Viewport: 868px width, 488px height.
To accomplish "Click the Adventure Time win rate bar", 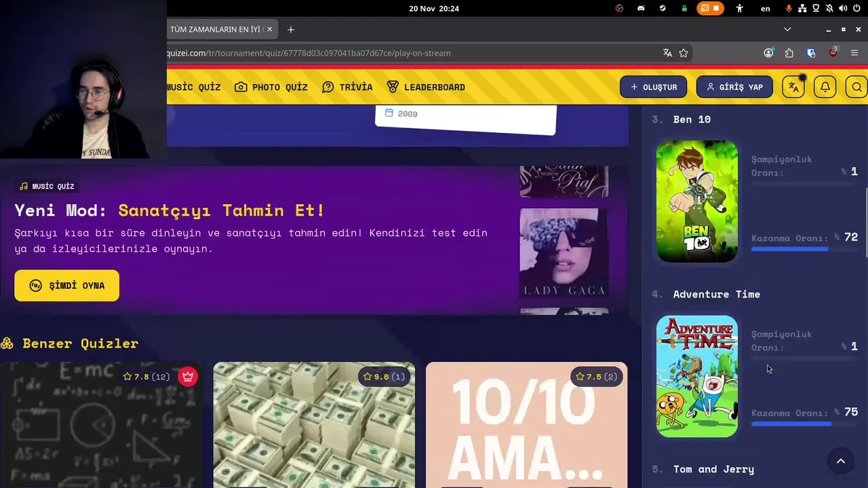I will click(x=804, y=424).
